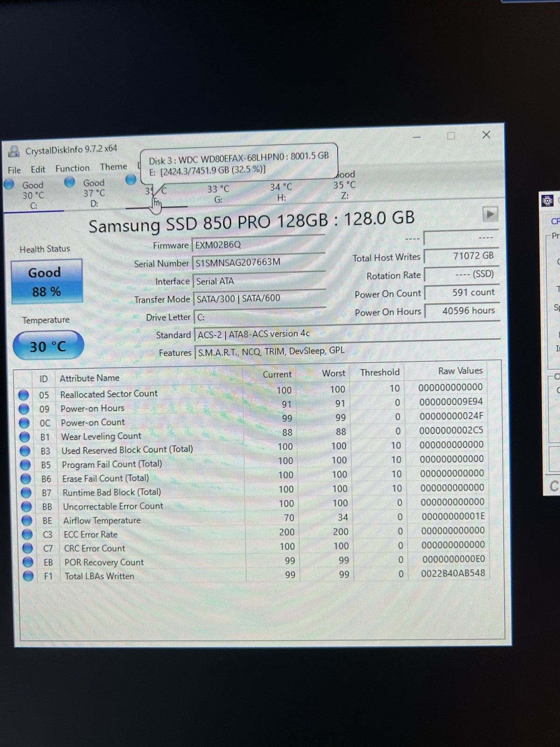
Task: Select the Airflow Temperature attribute
Action: point(102,520)
